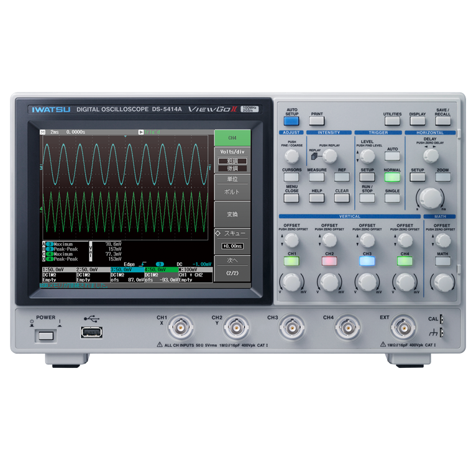Click the CH3 volts/div knob
Viewport: 476px width, 476px height.
pyautogui.click(x=367, y=282)
